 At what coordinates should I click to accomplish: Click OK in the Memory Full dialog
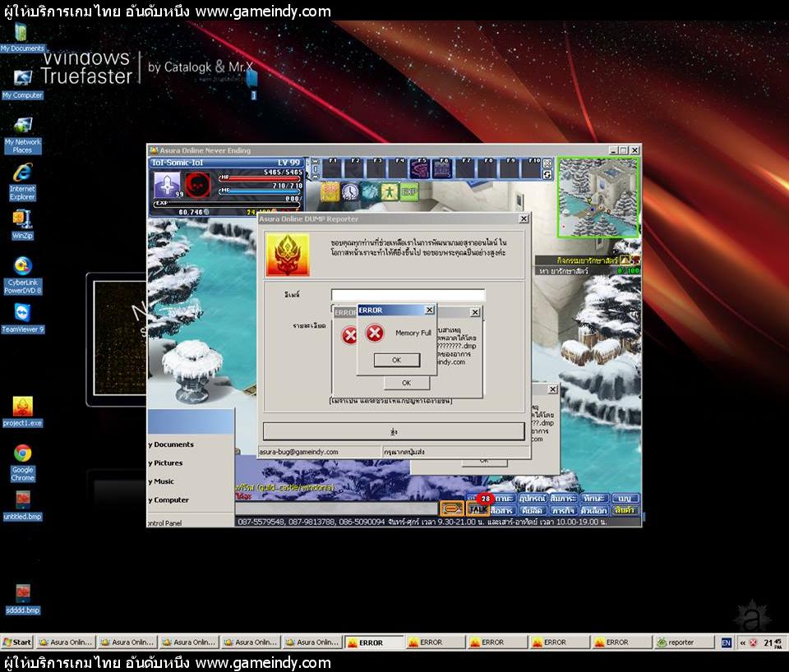(396, 360)
